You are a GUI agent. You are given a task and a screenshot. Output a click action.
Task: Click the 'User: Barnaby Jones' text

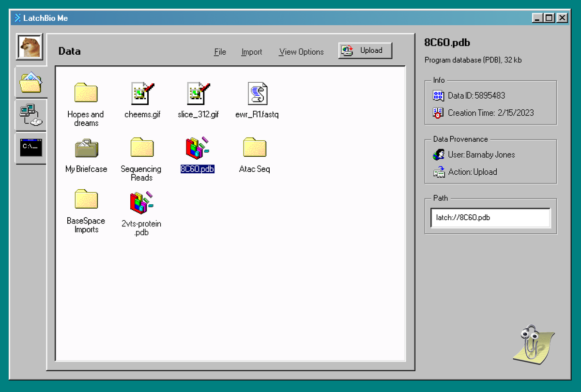[481, 154]
